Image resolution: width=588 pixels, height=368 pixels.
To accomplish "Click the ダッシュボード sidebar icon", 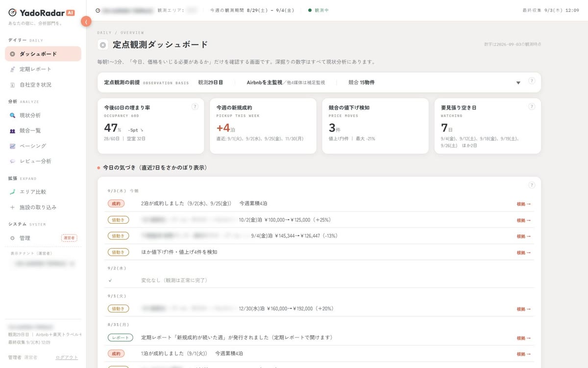I will coord(13,54).
